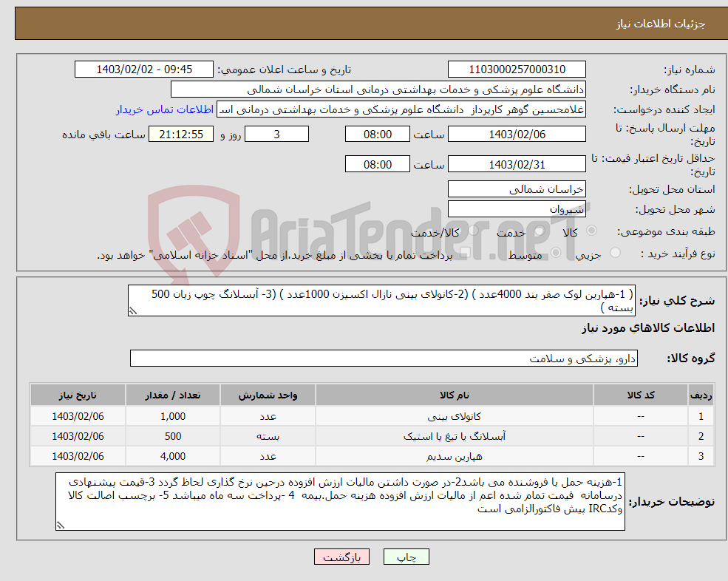
Task: Click the تاریخ نیاز column header
Action: coord(78,395)
